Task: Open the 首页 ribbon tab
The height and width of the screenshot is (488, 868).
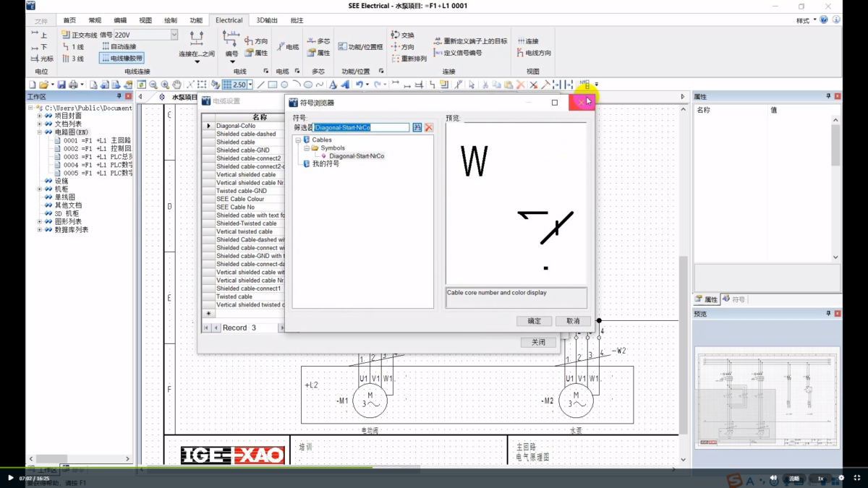Action: coord(69,20)
